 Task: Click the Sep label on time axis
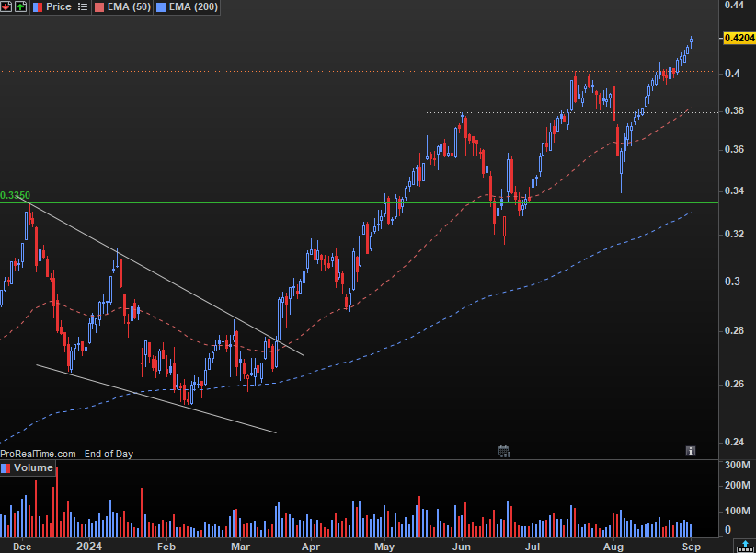[x=691, y=547]
